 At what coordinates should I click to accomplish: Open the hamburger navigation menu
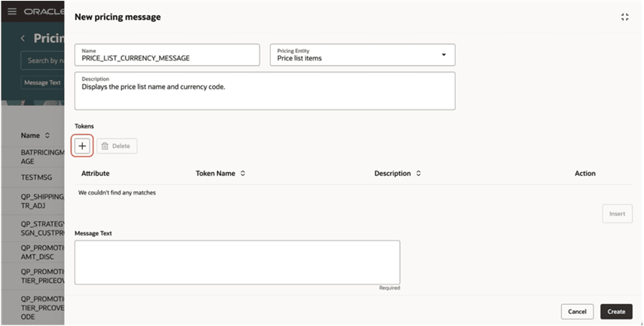[12, 11]
